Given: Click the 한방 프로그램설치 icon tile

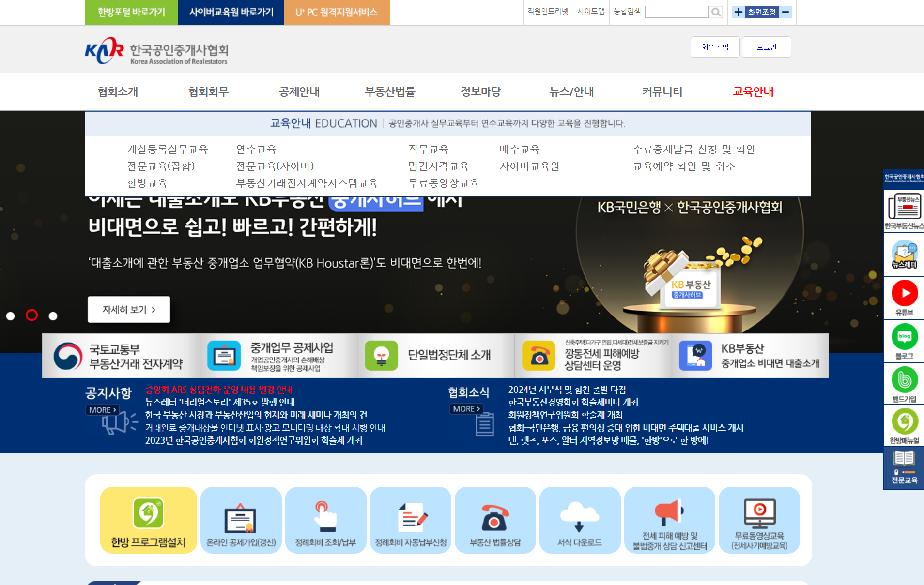Looking at the screenshot, I should pyautogui.click(x=148, y=520).
